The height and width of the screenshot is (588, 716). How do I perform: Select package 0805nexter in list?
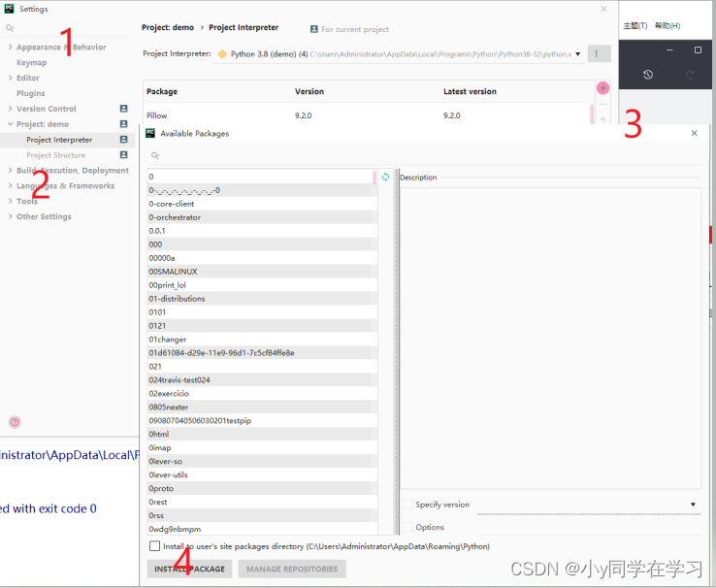262,407
